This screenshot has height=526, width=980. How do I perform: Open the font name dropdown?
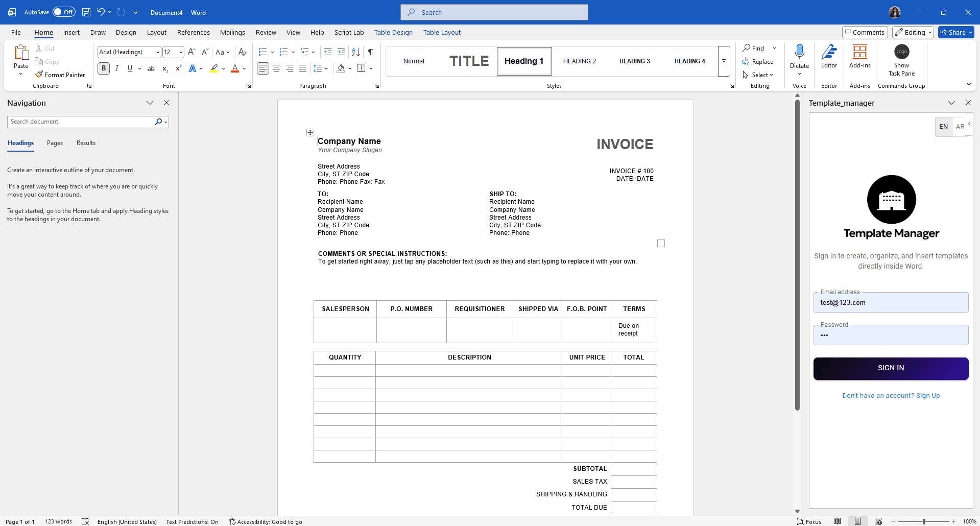click(158, 52)
